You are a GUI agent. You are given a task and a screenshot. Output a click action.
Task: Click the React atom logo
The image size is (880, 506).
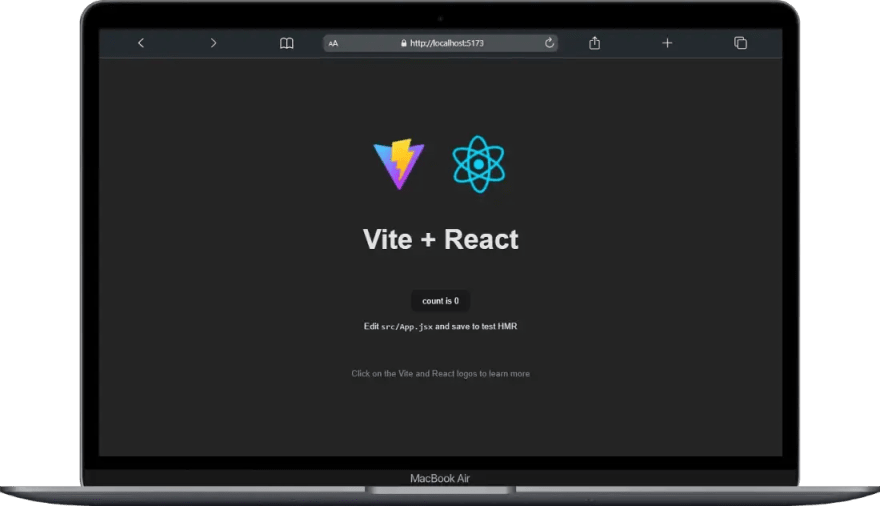tap(479, 164)
